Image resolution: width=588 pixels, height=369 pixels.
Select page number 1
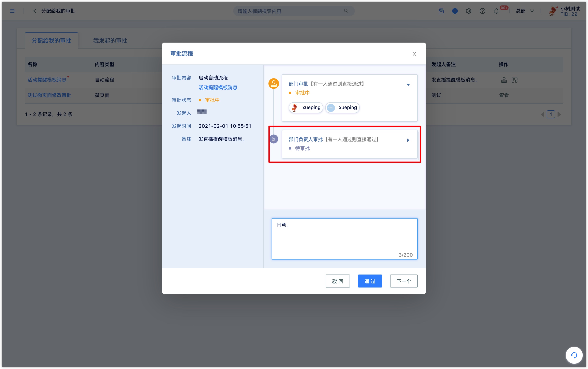[551, 114]
